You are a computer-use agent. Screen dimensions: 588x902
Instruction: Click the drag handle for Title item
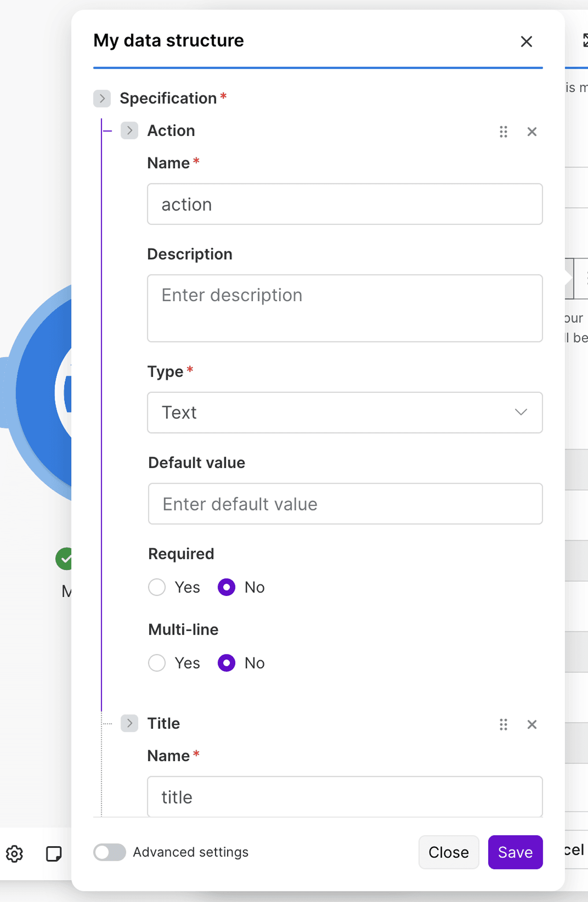pos(503,725)
